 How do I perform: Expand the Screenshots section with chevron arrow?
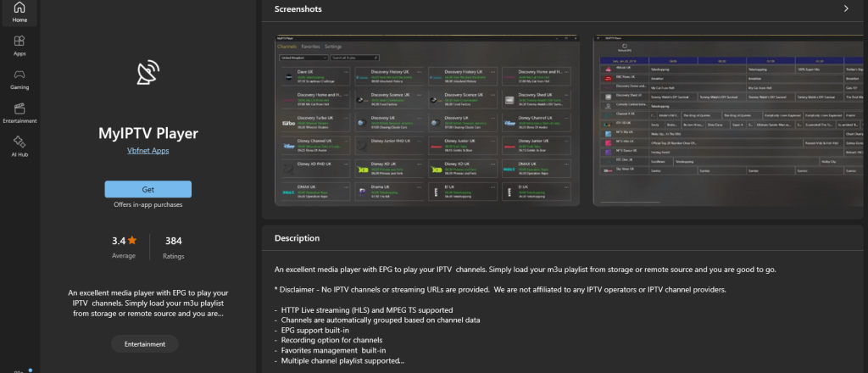[x=845, y=8]
